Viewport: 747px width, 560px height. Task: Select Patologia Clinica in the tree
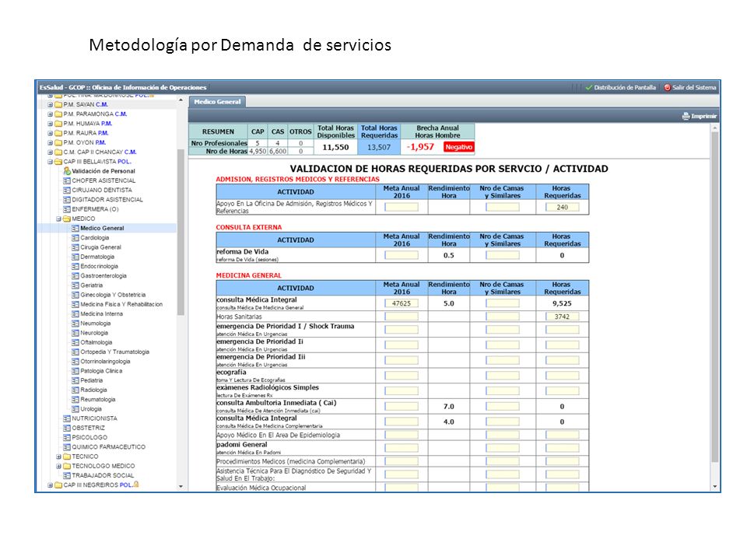pos(101,371)
